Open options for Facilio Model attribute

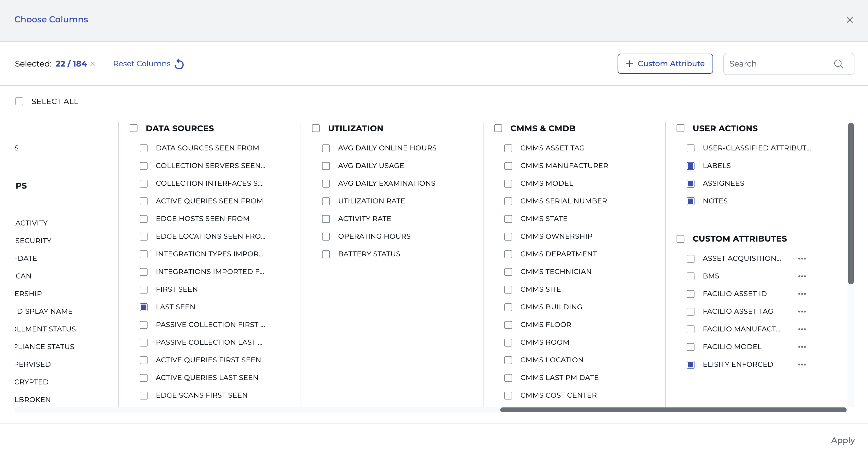(802, 347)
